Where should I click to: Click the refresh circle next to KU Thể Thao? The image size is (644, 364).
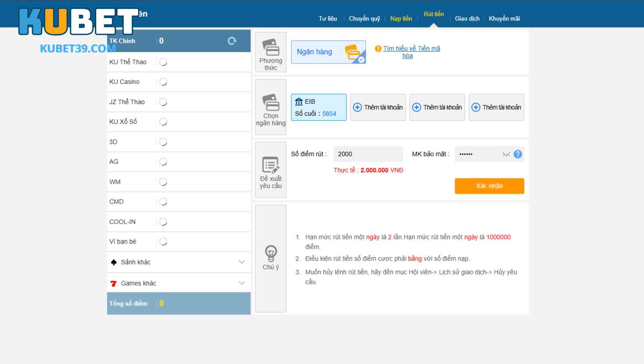[163, 62]
